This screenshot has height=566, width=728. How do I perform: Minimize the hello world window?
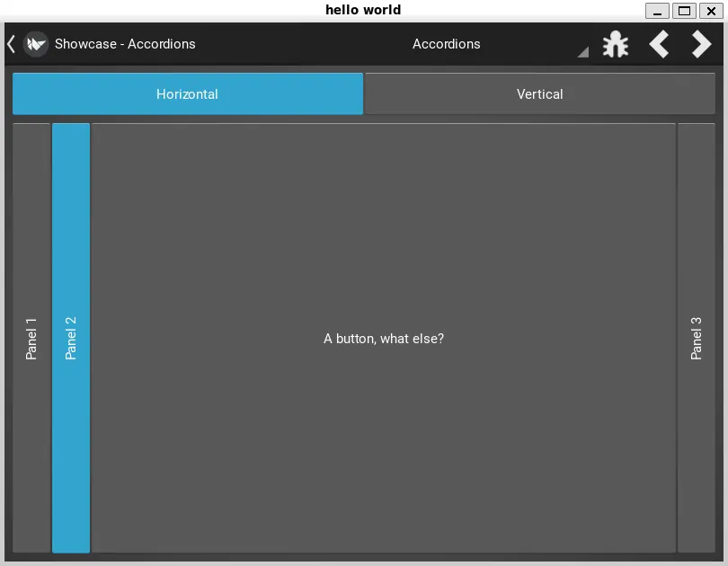pyautogui.click(x=657, y=11)
